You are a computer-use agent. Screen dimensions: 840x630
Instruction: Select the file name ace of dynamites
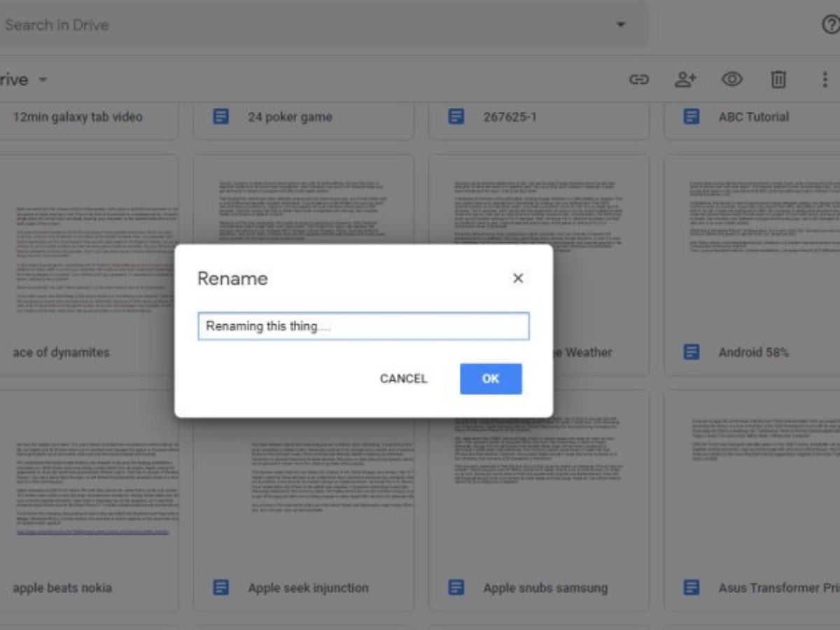click(x=62, y=352)
